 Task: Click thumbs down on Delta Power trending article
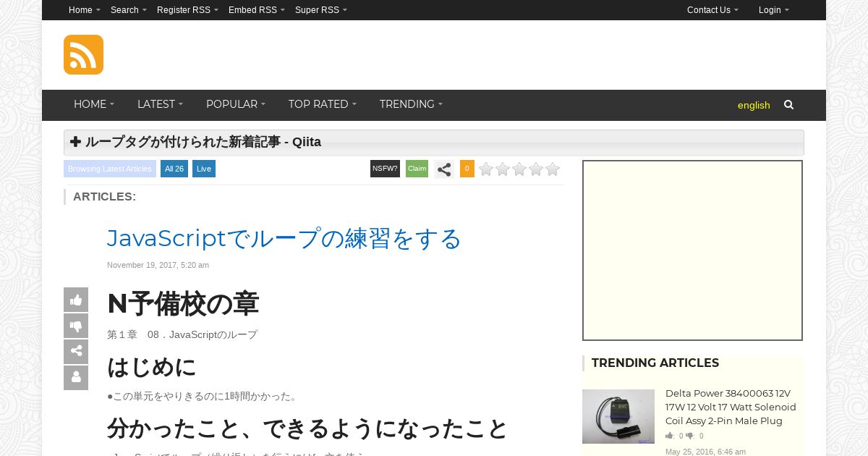click(690, 436)
